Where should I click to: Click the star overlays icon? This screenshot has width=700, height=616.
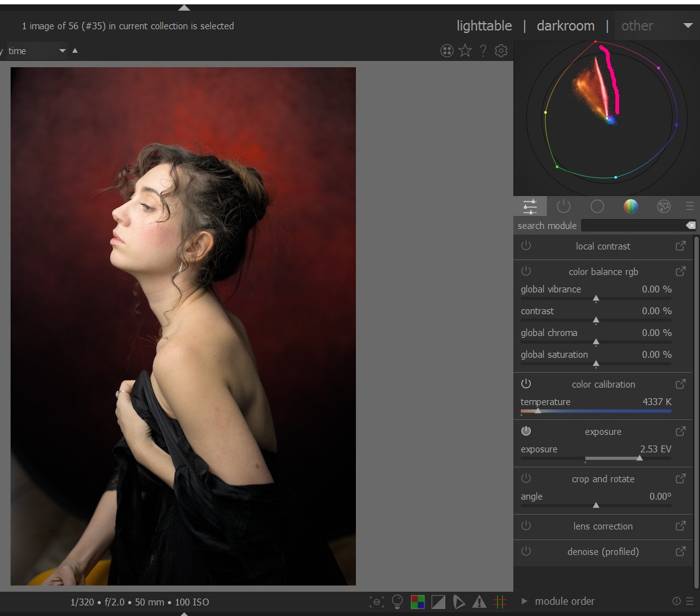click(x=465, y=50)
